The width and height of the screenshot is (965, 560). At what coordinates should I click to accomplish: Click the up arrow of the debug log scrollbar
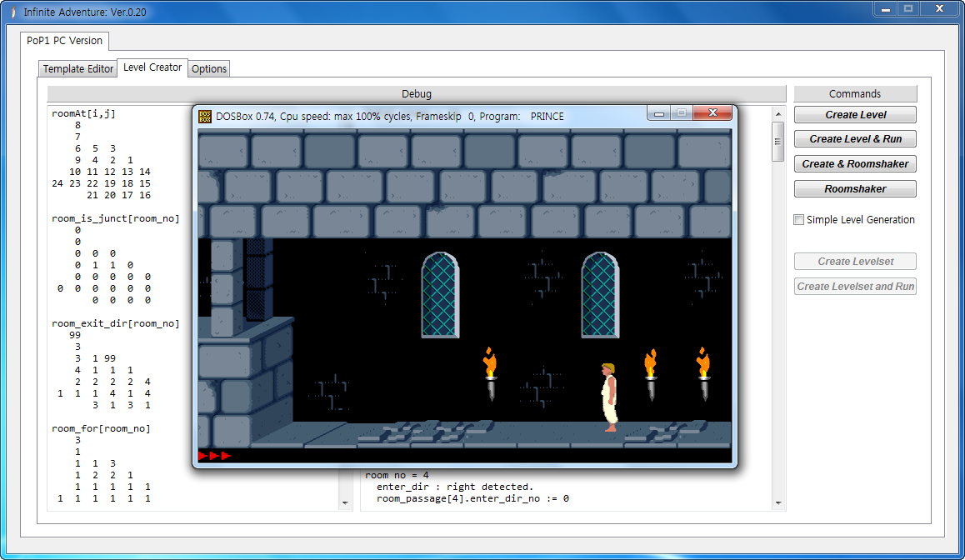click(x=778, y=114)
